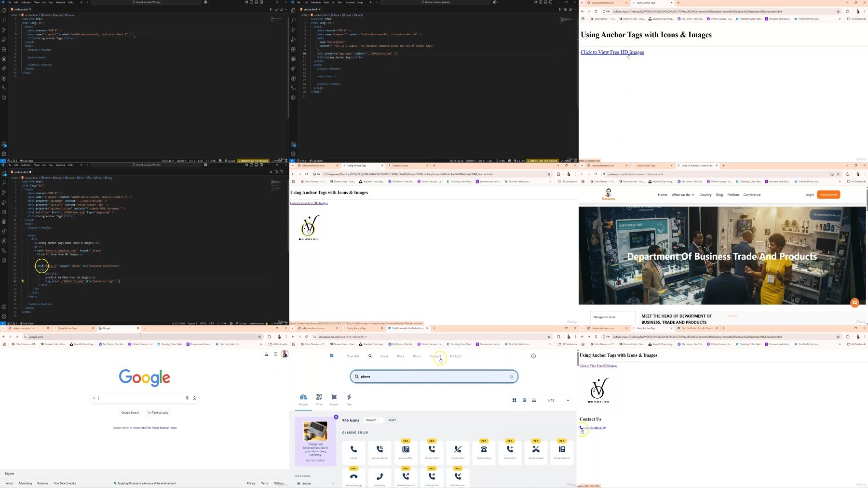Image resolution: width=868 pixels, height=488 pixels.
Task: Open 'Conference' in the Gatsama navigation
Action: pyautogui.click(x=752, y=195)
